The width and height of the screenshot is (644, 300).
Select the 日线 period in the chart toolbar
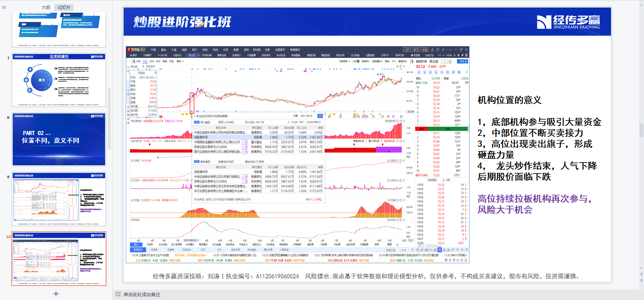point(145,61)
